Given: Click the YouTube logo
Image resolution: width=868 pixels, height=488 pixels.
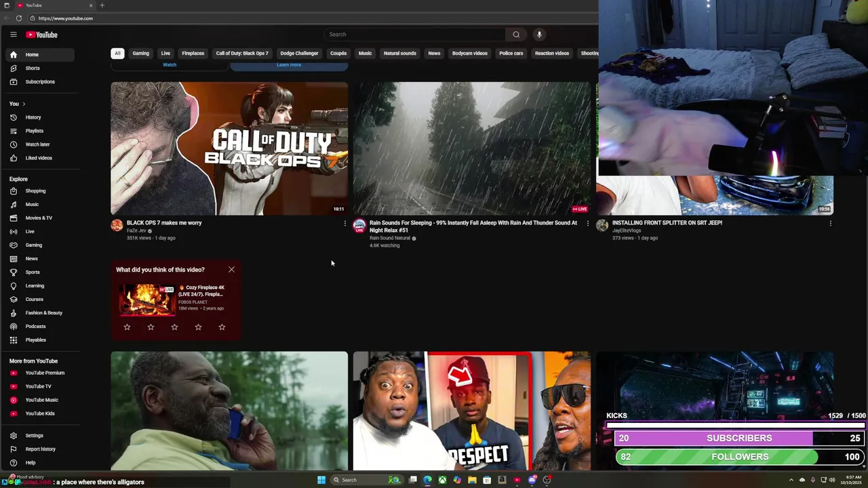Looking at the screenshot, I should (x=42, y=35).
